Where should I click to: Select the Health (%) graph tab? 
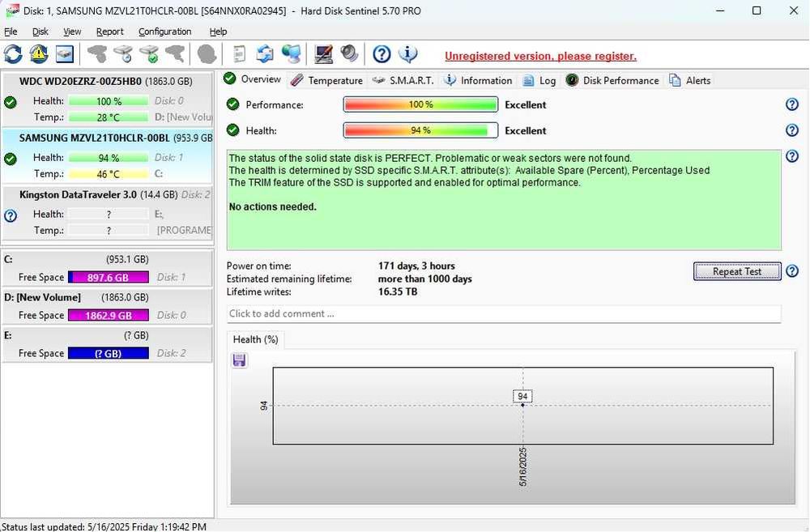pyautogui.click(x=255, y=339)
